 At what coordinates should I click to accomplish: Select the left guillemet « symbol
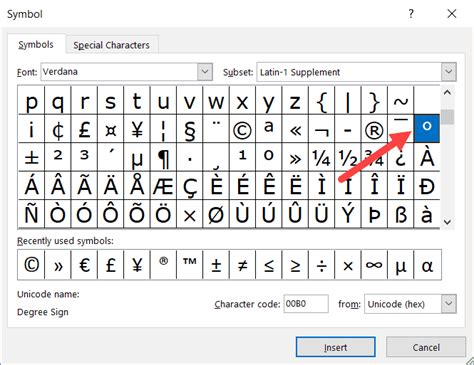[x=295, y=129]
